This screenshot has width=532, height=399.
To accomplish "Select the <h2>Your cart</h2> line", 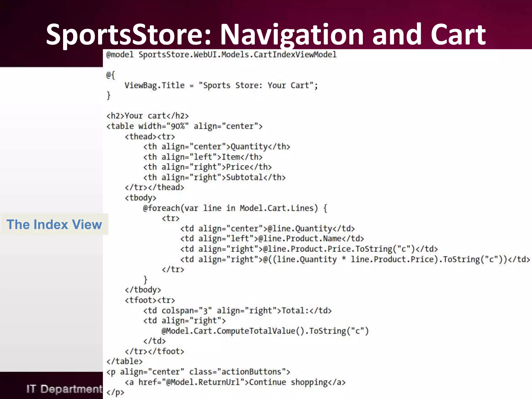I will (x=148, y=116).
